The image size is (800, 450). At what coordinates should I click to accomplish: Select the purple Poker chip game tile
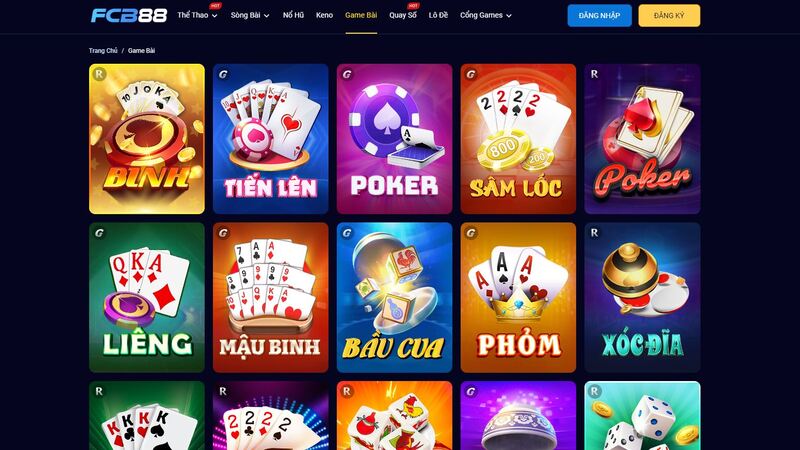tap(394, 139)
